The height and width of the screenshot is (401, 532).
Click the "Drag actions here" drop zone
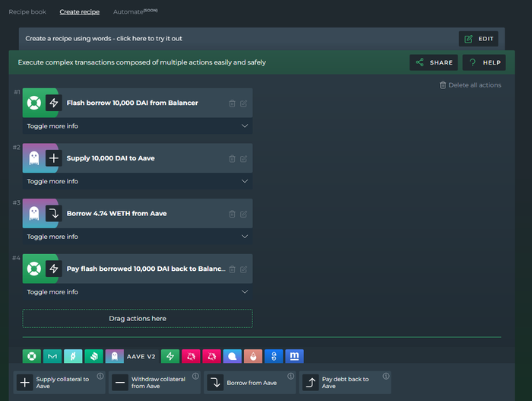[x=138, y=318]
